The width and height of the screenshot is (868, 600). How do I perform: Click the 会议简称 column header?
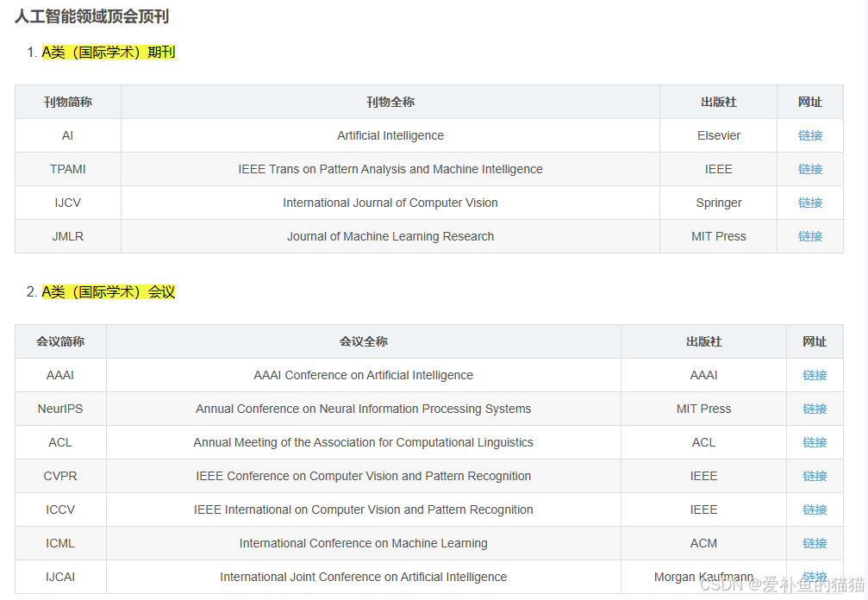click(x=60, y=341)
